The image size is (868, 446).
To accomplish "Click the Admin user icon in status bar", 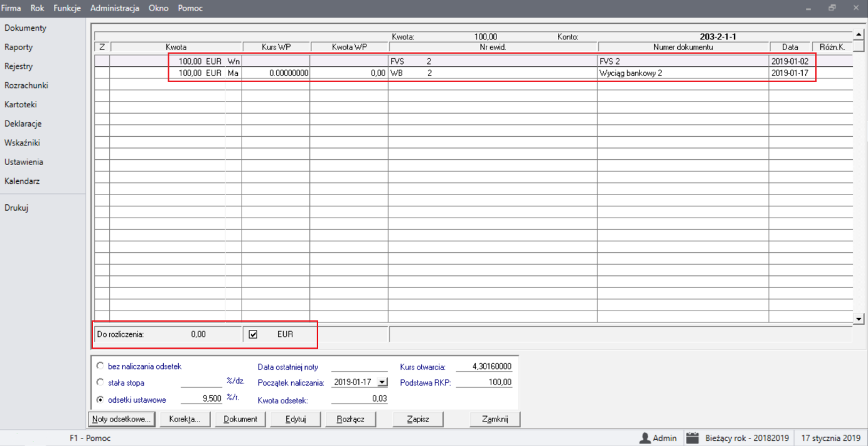I will coord(644,438).
